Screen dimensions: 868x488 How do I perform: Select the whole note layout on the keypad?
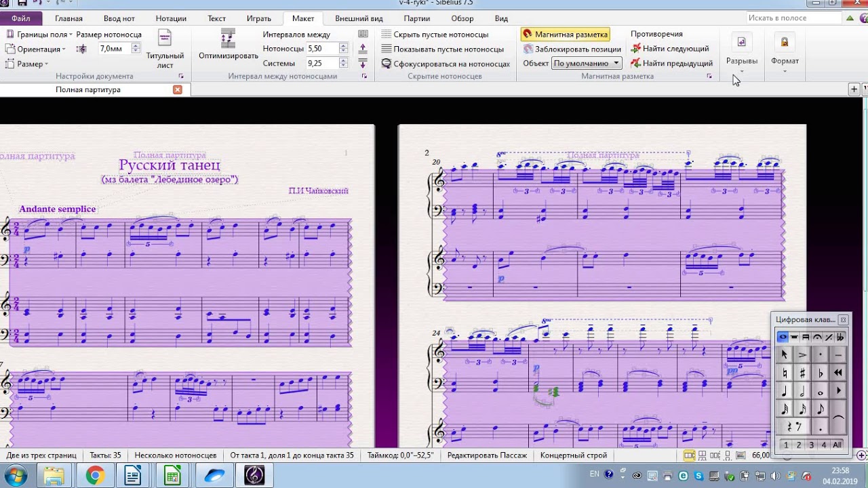pyautogui.click(x=783, y=337)
